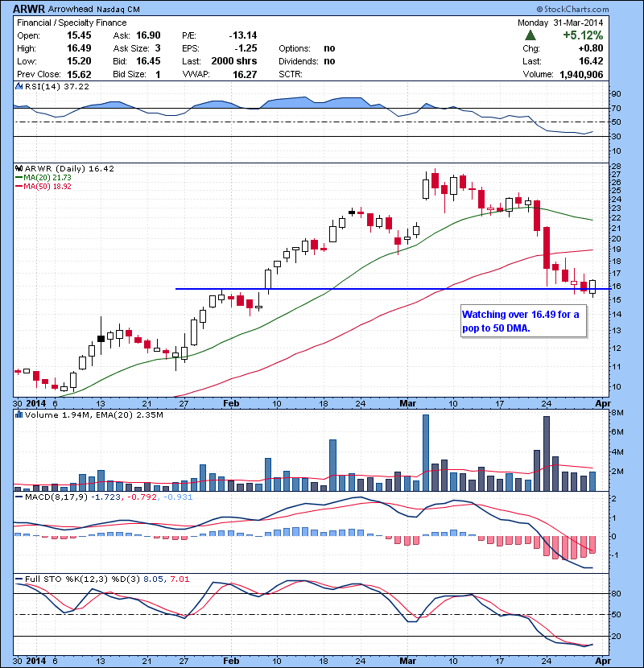Viewport: 644px width, 668px height.
Task: Click the red MA(50) legend line marker
Action: pyautogui.click(x=19, y=187)
